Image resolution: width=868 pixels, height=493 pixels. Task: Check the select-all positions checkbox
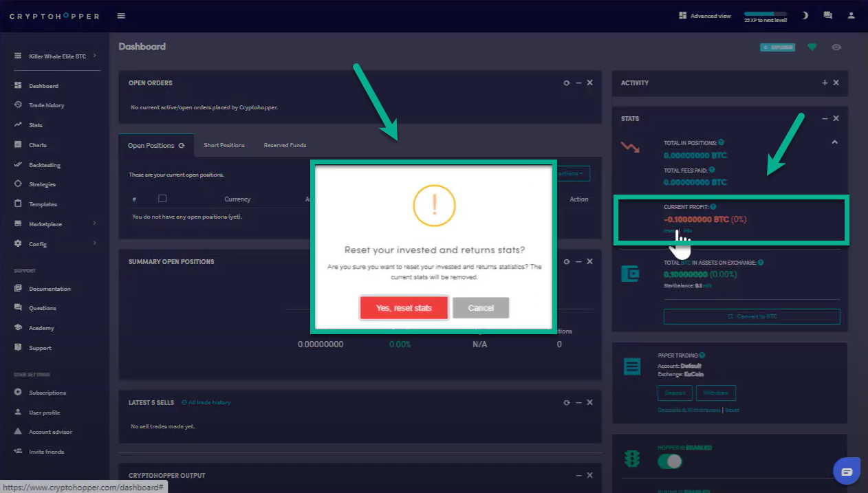point(162,199)
